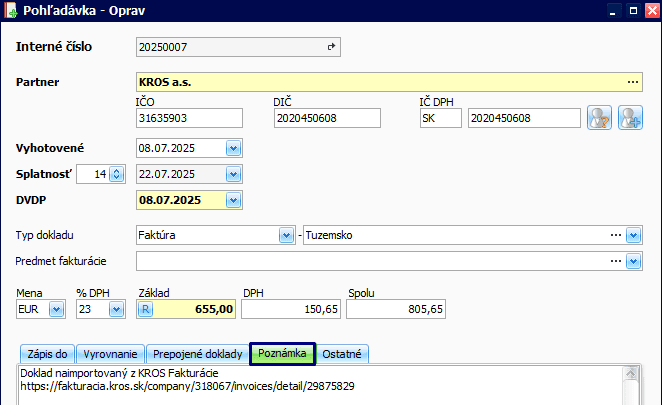
Task: Expand the % DPH rate dropdown
Action: pos(115,310)
